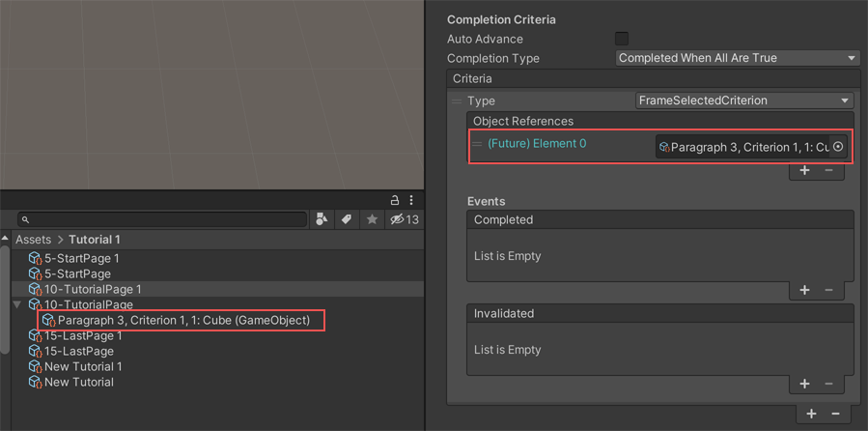The height and width of the screenshot is (431, 868).
Task: Select the New Tutorial asset
Action: (78, 382)
